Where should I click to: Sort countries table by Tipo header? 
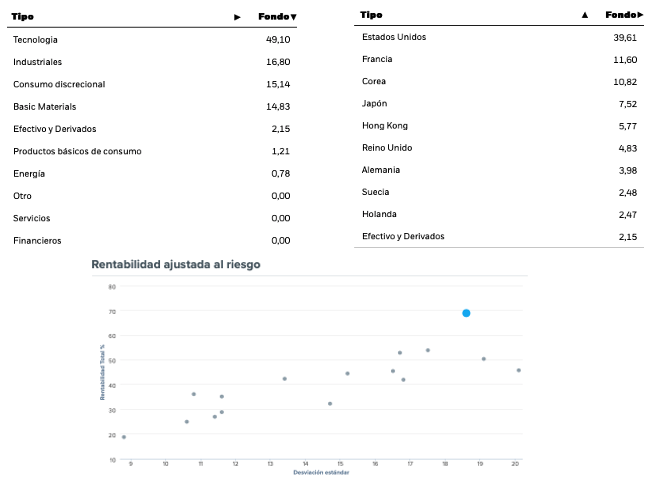point(371,15)
